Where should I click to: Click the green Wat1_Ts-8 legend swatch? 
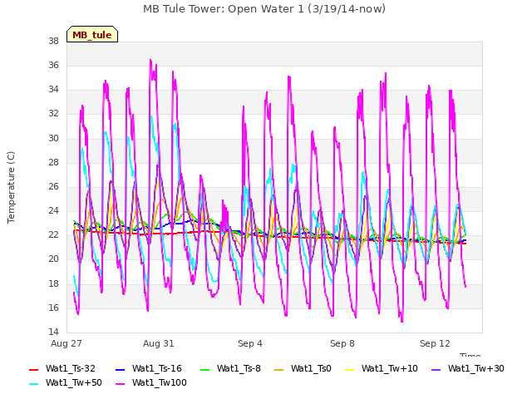click(x=205, y=369)
